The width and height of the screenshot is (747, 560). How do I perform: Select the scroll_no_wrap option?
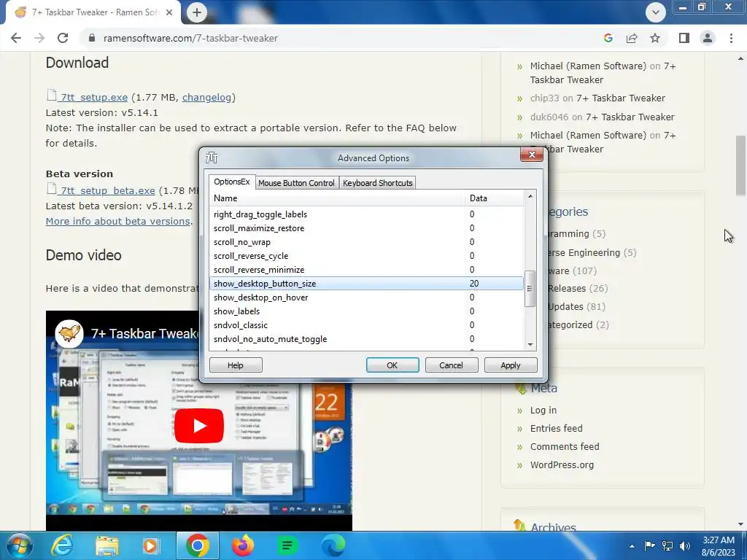click(x=366, y=242)
